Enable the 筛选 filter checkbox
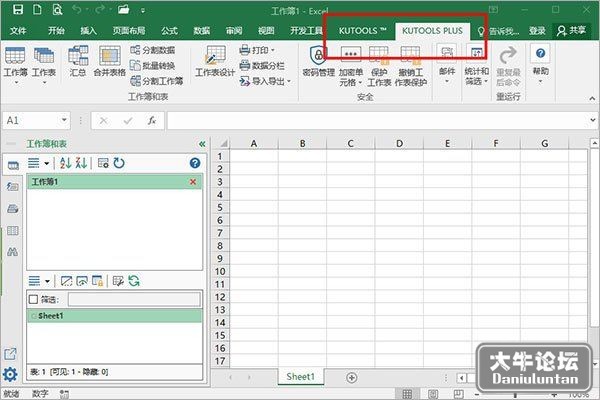The image size is (600, 400). point(33,299)
